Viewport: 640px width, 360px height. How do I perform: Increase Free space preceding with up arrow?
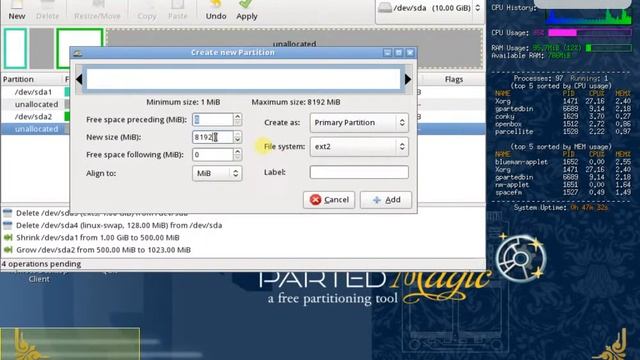238,116
